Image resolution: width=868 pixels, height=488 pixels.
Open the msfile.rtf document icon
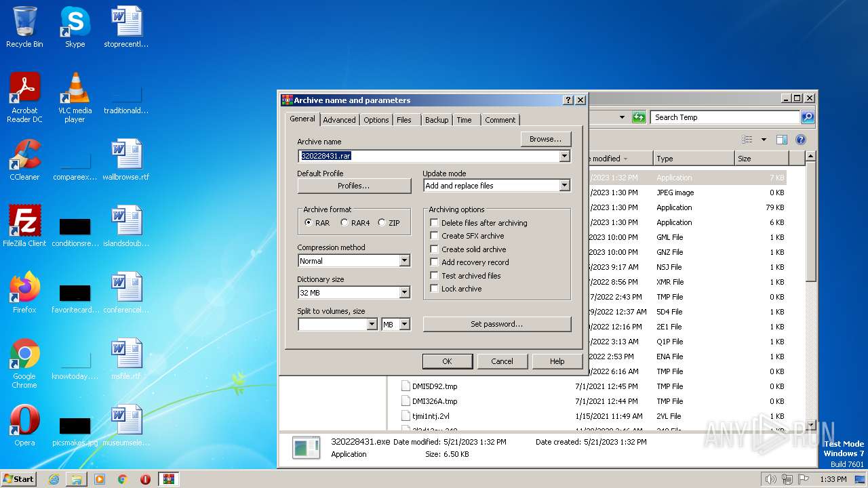[x=125, y=359]
